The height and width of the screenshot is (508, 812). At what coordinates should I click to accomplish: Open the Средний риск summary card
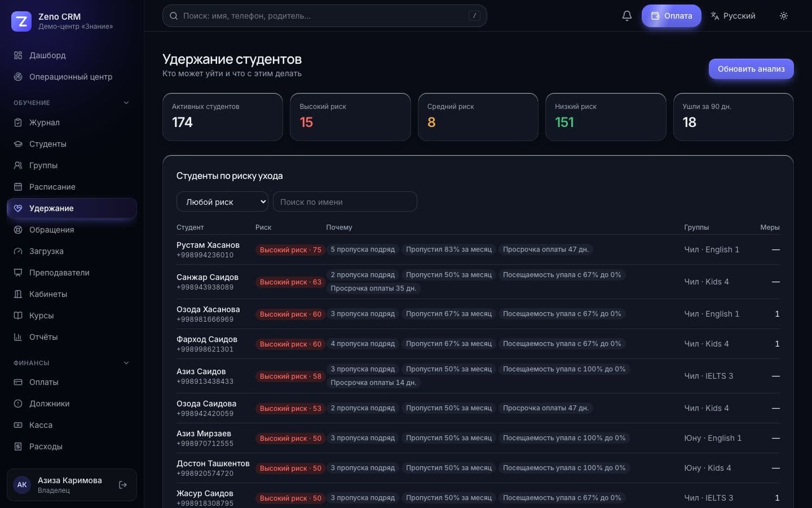coord(478,117)
